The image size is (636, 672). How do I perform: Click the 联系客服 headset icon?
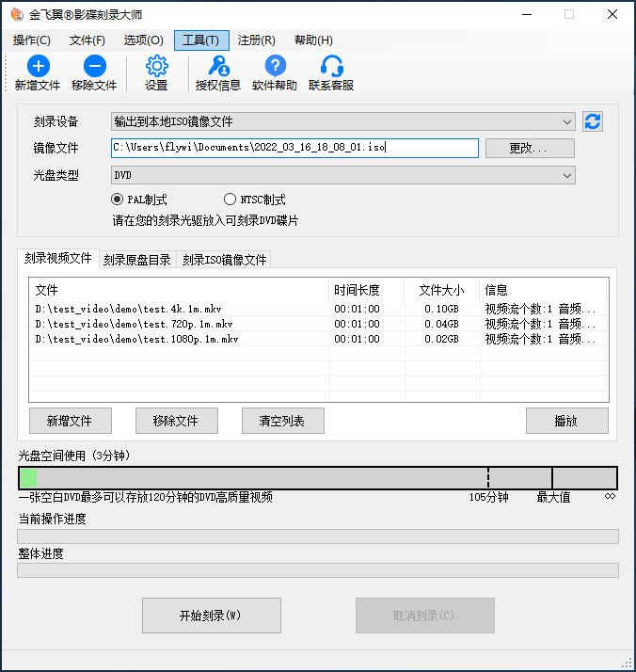pyautogui.click(x=331, y=66)
